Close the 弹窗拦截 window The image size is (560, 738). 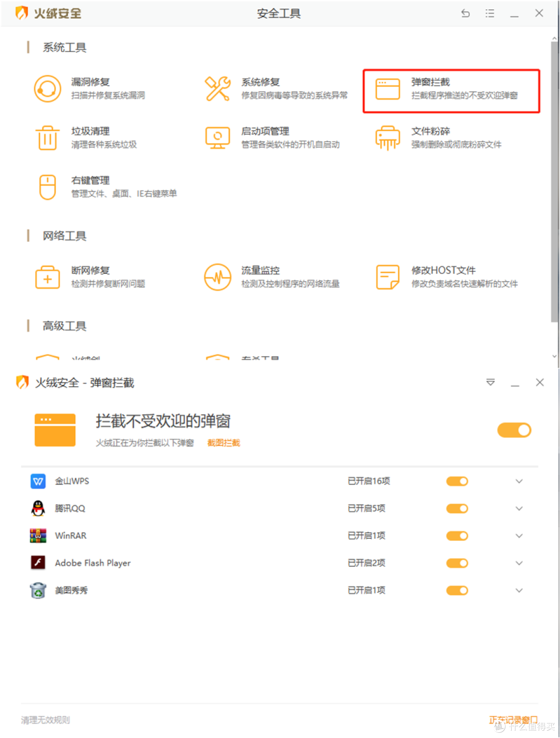pos(540,382)
